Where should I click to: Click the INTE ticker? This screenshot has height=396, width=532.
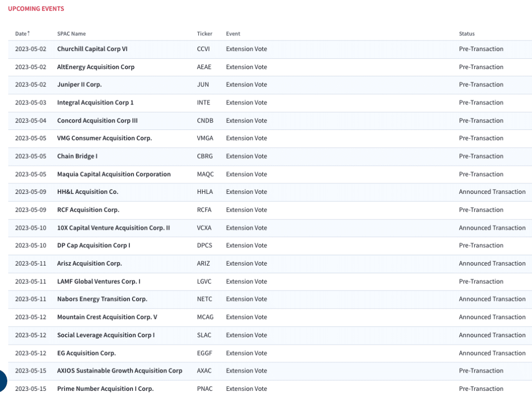click(x=204, y=102)
